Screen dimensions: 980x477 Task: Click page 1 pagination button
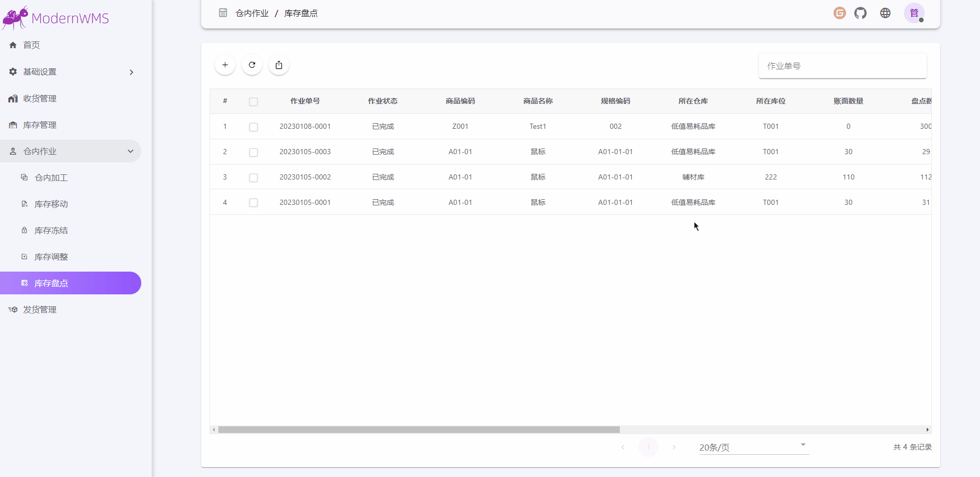pos(648,447)
